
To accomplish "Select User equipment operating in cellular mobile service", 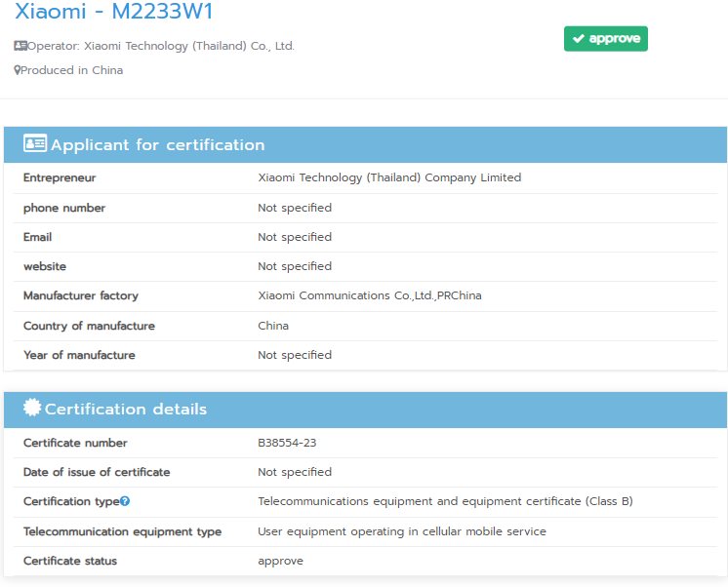I will coord(402,531).
